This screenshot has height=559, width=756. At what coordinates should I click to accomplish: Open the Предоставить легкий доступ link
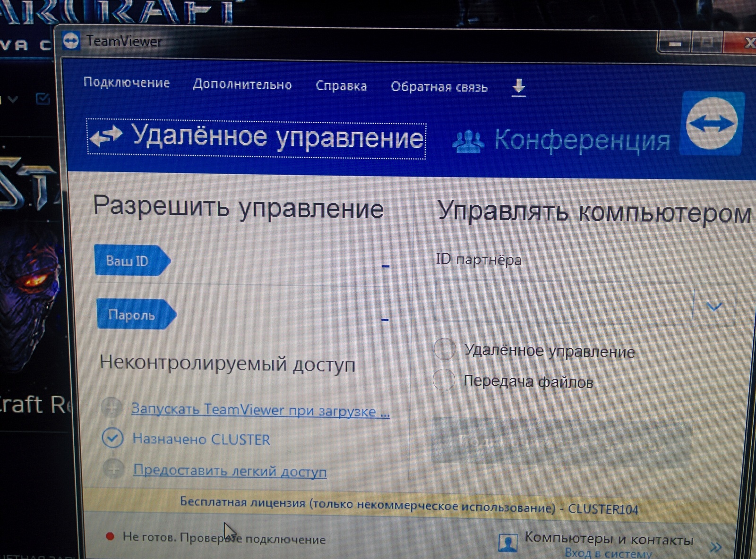(230, 471)
